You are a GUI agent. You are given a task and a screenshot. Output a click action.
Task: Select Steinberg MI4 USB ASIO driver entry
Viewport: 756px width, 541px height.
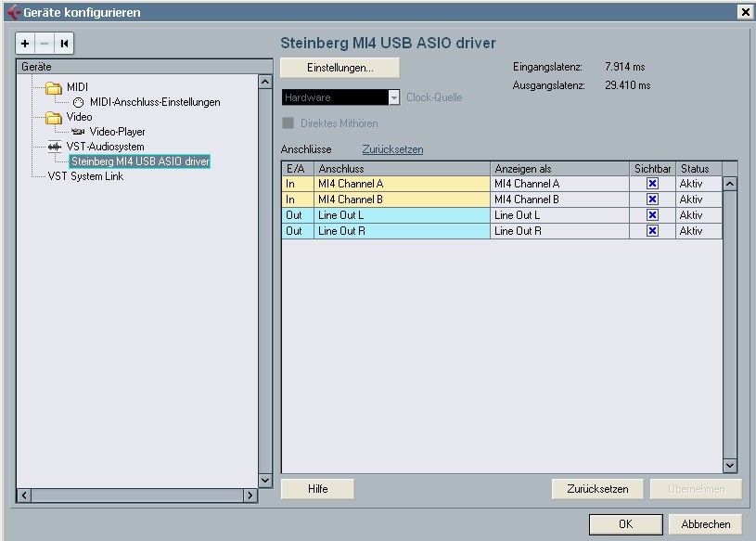tap(140, 161)
